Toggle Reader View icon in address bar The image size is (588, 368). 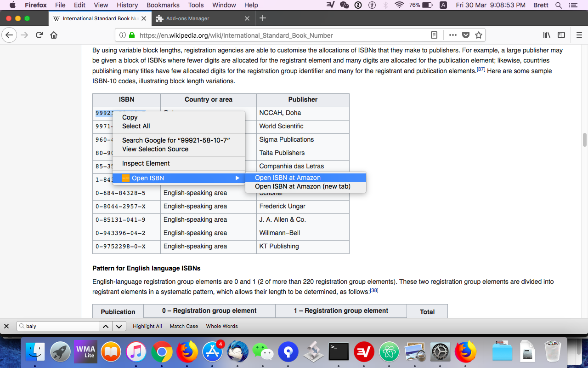(434, 35)
